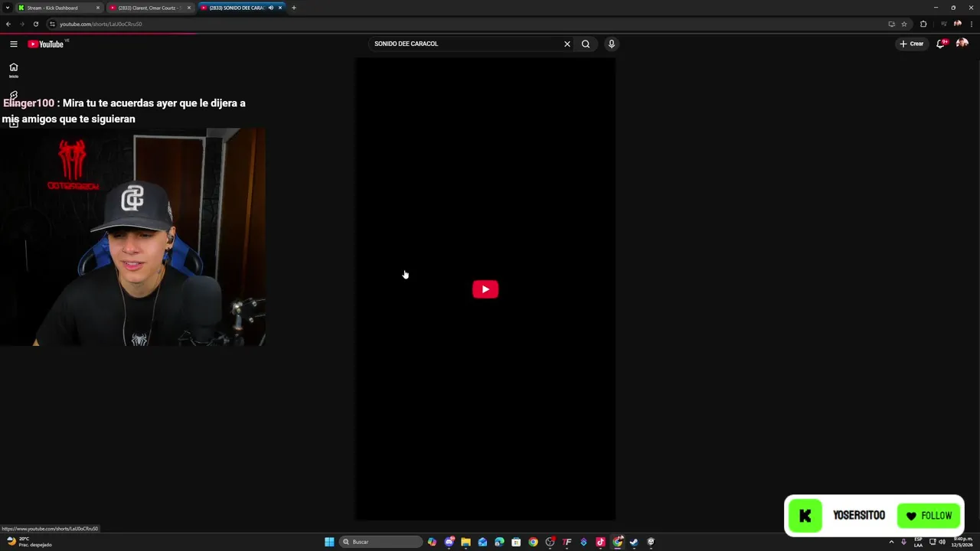
Task: Clear the YouTube search box text
Action: click(x=567, y=44)
